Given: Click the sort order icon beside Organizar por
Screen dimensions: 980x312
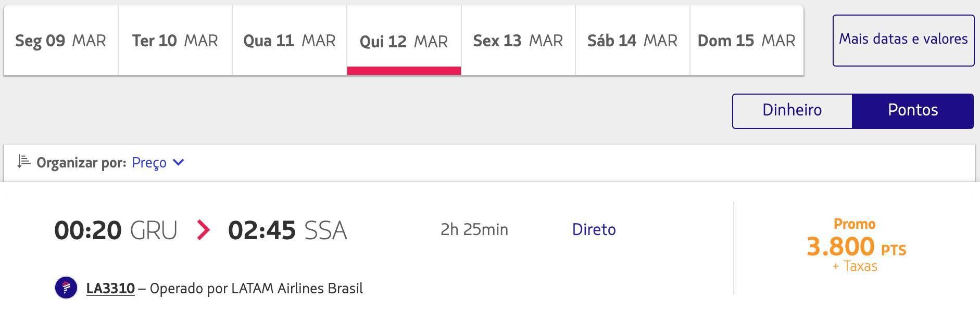Looking at the screenshot, I should tap(23, 162).
